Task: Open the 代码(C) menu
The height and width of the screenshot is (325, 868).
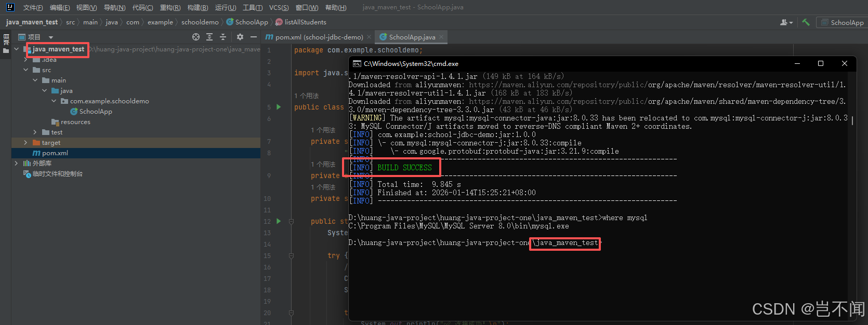Action: 142,7
